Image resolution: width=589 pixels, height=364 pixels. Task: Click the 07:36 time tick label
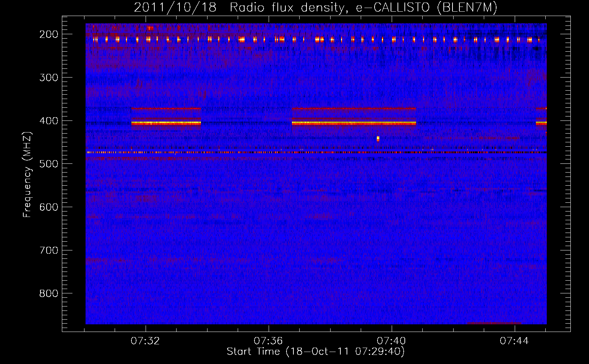tap(269, 341)
